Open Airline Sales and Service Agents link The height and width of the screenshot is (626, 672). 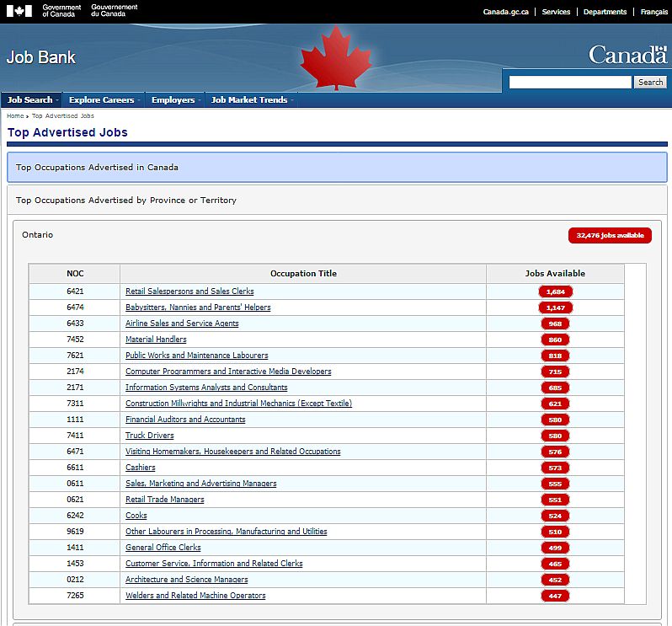click(x=182, y=324)
